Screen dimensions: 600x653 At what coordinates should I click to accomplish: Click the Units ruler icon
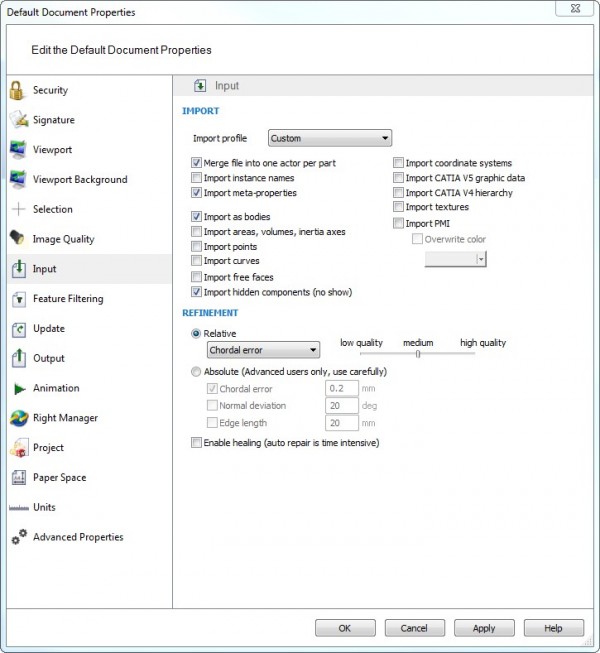pyautogui.click(x=19, y=508)
